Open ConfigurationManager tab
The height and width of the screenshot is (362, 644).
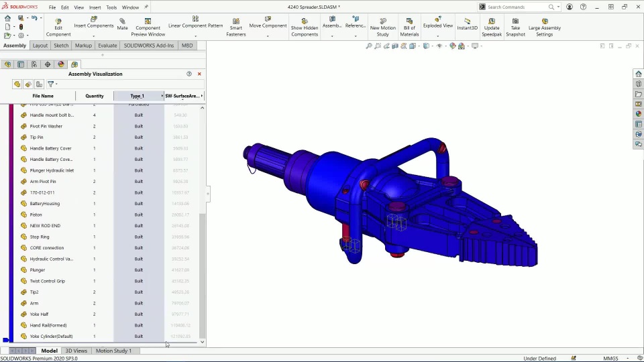(x=34, y=64)
